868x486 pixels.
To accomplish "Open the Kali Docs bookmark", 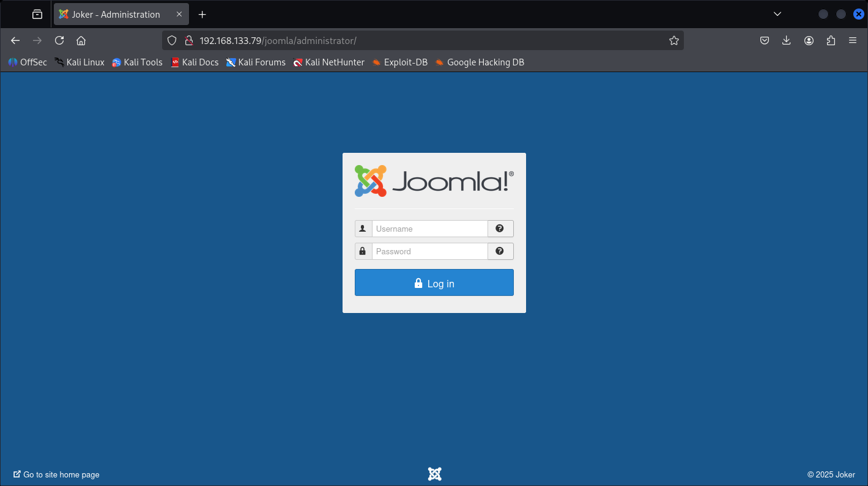I will pos(195,62).
